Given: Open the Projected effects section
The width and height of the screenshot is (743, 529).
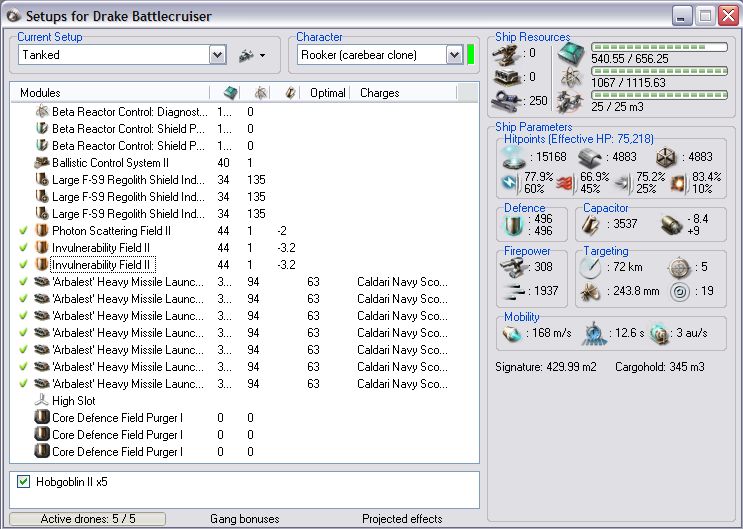Looking at the screenshot, I should [x=402, y=519].
